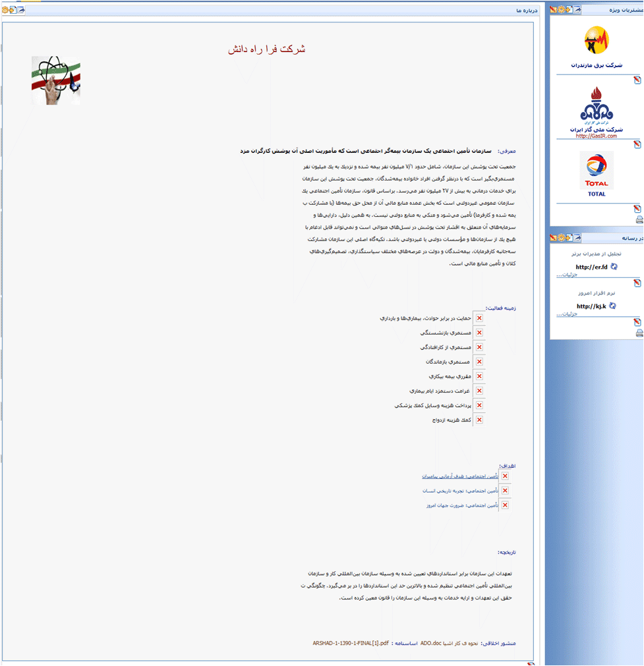
Task: Open link تأمین اجتماعی: تجربه تاریخی انسان
Action: point(460,491)
